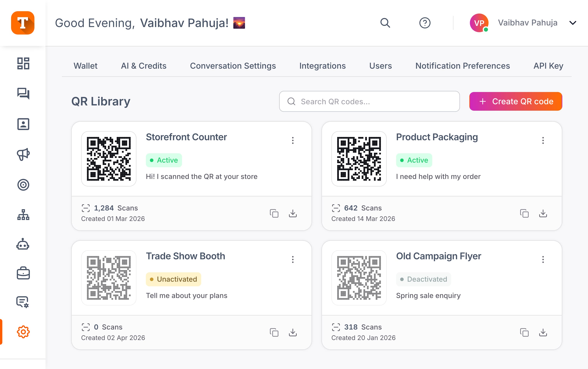Open the contacts icon in sidebar
Screen dimensions: 588x369
point(23,124)
